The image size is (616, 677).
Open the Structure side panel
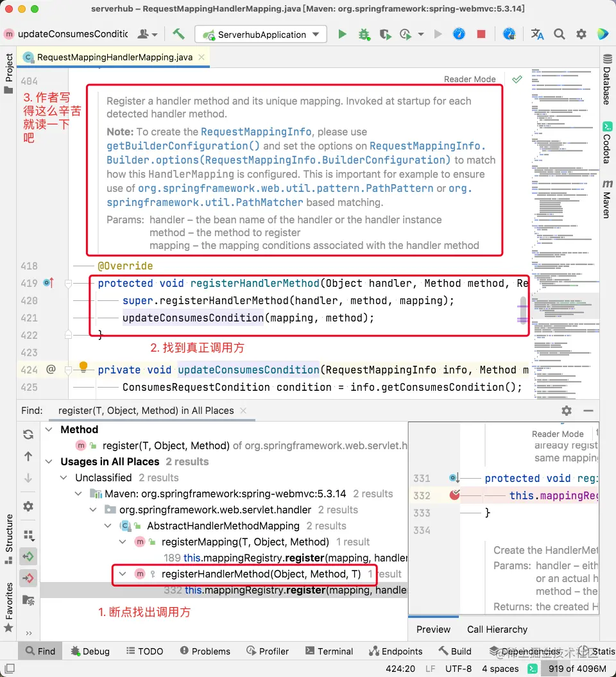pyautogui.click(x=8, y=538)
